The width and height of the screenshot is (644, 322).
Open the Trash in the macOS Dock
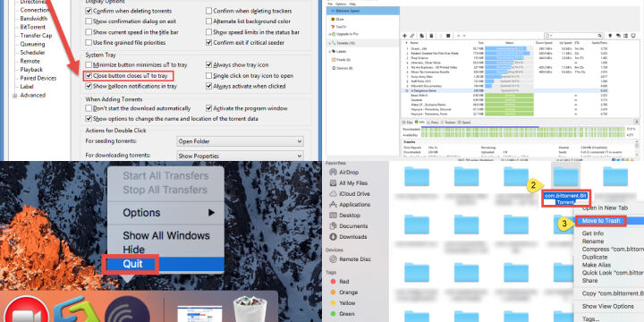point(250,309)
